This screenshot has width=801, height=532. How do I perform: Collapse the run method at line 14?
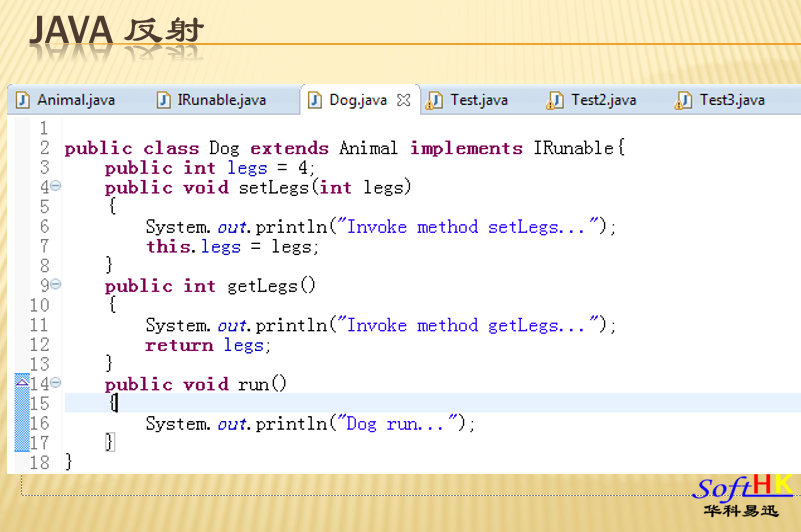pyautogui.click(x=56, y=382)
